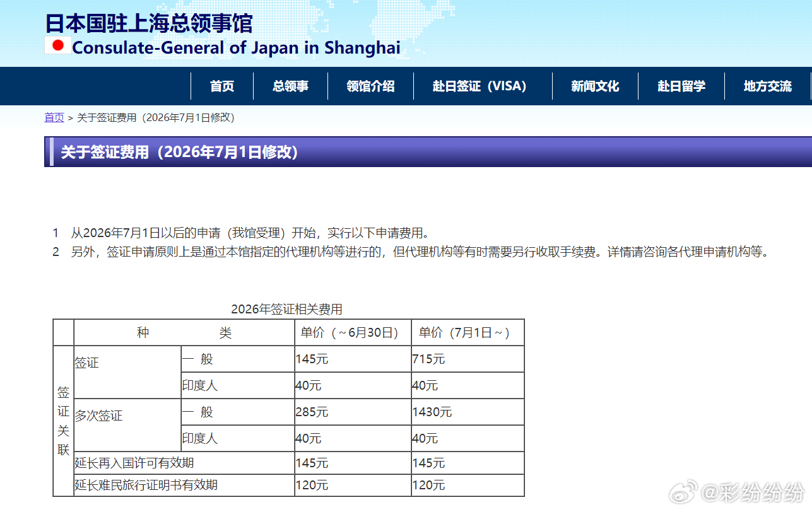This screenshot has height=512, width=812.
Task: Click 40元 until June 30 for 多次签证 印度人
Action: coord(353,438)
